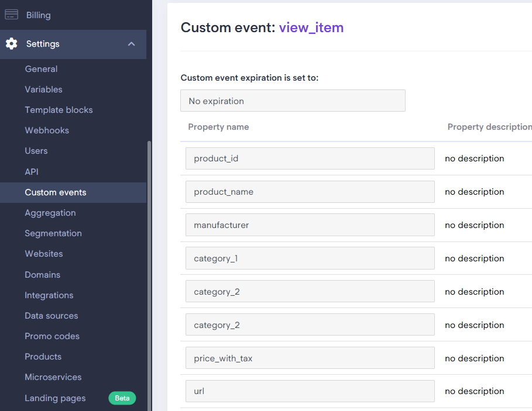The image size is (532, 411).
Task: Click the view_item event name link
Action: pyautogui.click(x=311, y=27)
